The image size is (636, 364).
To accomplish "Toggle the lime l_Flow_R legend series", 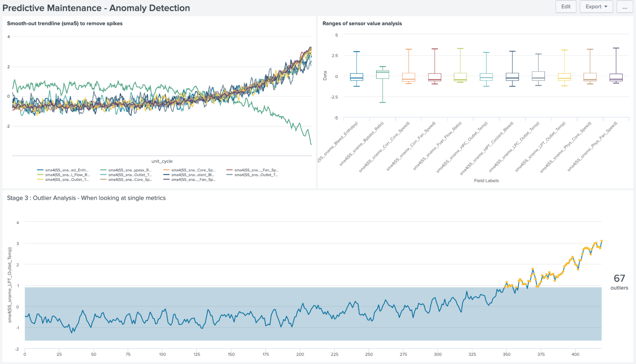I will [x=64, y=175].
